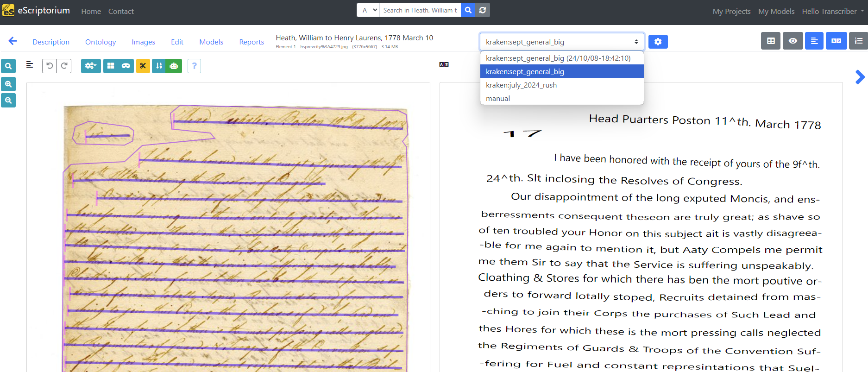
Task: Switch to the Edit tab
Action: (x=177, y=42)
